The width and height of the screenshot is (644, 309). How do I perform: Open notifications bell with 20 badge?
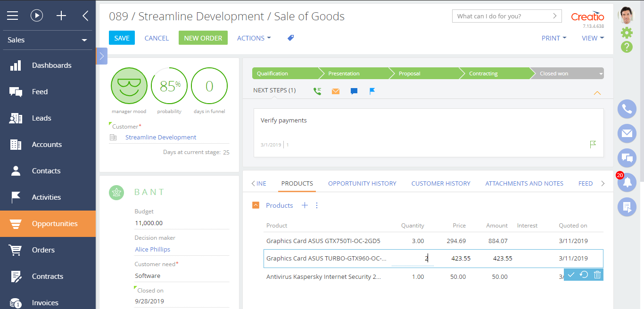tap(627, 182)
